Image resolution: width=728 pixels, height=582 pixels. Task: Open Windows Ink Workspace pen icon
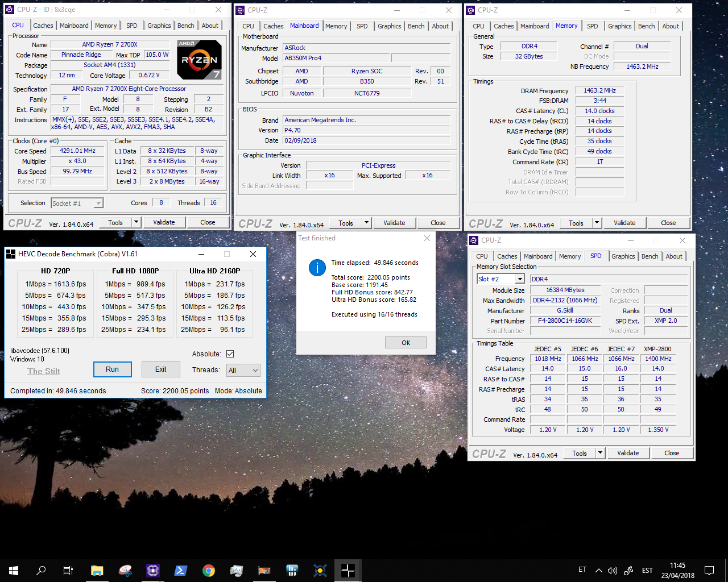[x=628, y=570]
